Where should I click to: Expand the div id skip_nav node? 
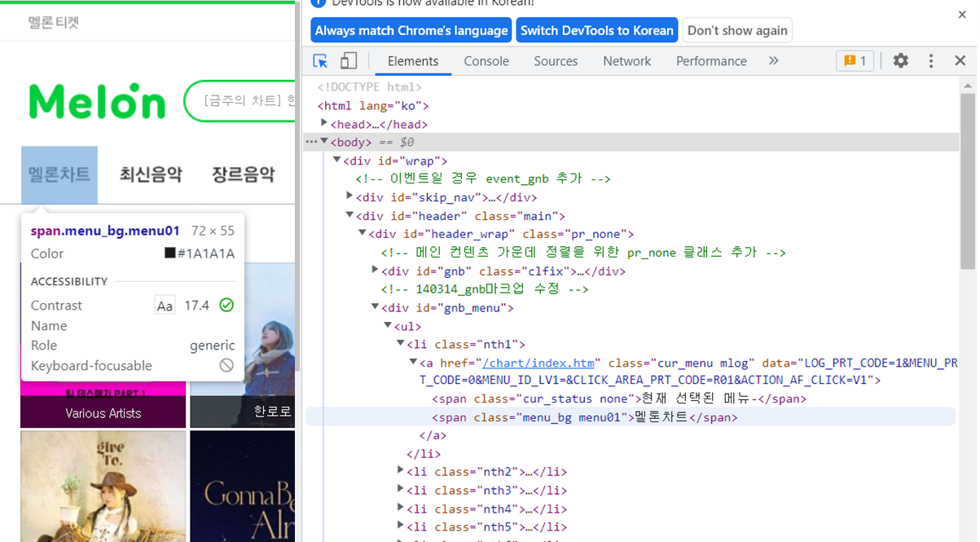tap(349, 196)
